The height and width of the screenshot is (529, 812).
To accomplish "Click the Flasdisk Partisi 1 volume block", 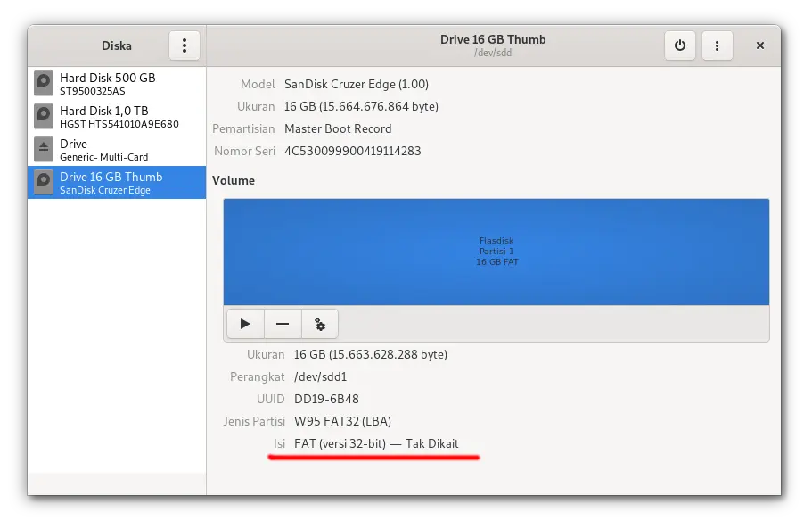I will coord(496,251).
